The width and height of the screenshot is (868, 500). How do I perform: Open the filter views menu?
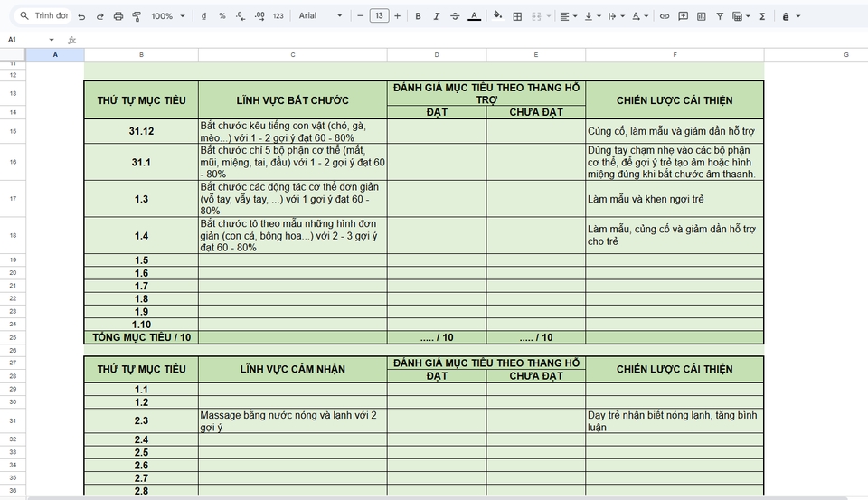[741, 16]
